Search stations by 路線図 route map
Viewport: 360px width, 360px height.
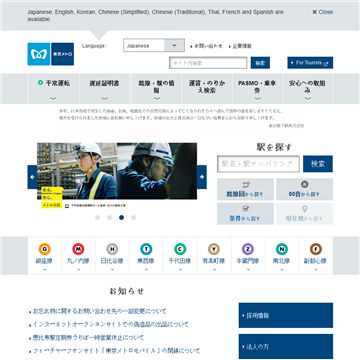coord(245,189)
